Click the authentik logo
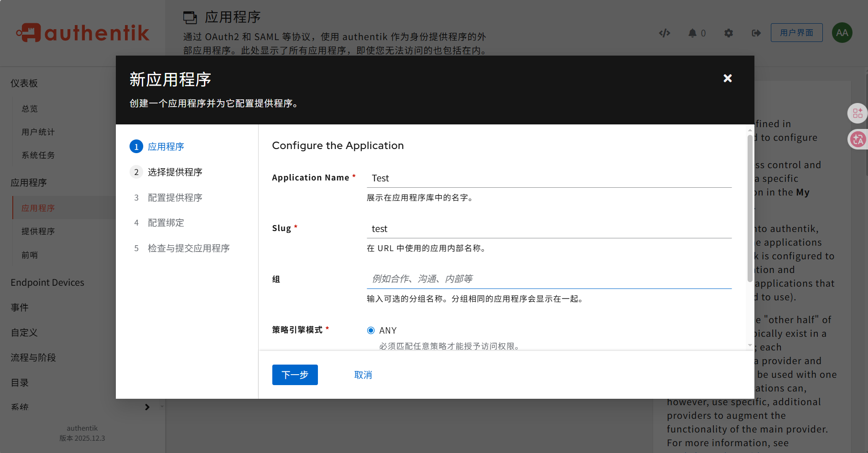 [x=83, y=33]
